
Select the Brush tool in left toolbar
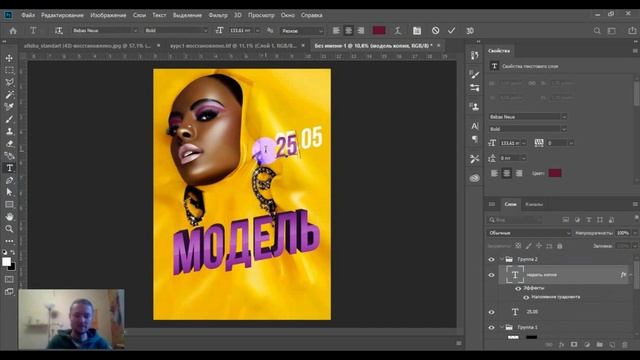pos(9,119)
